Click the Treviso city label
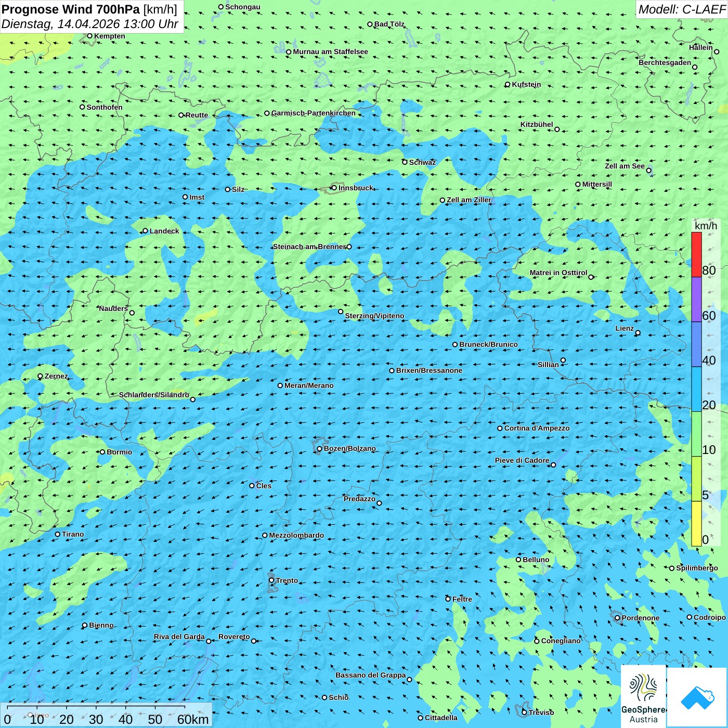The image size is (728, 728). coord(541,712)
